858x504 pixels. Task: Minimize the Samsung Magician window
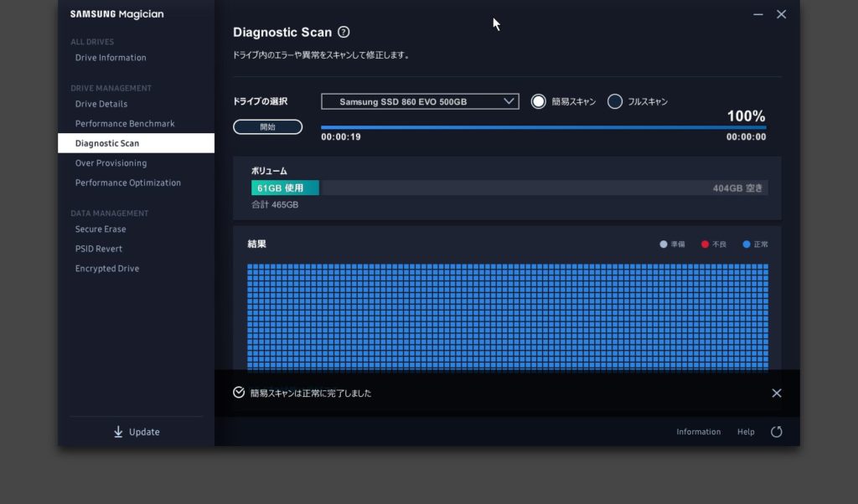point(757,15)
